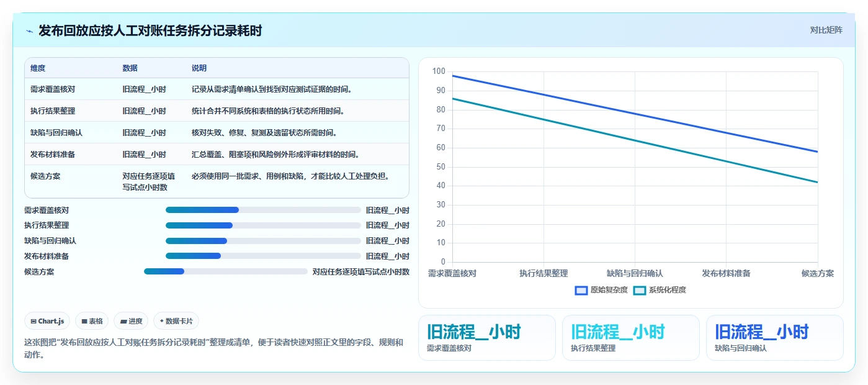Click the x-axis label 候选方案
The height and width of the screenshot is (385, 868).
(818, 273)
